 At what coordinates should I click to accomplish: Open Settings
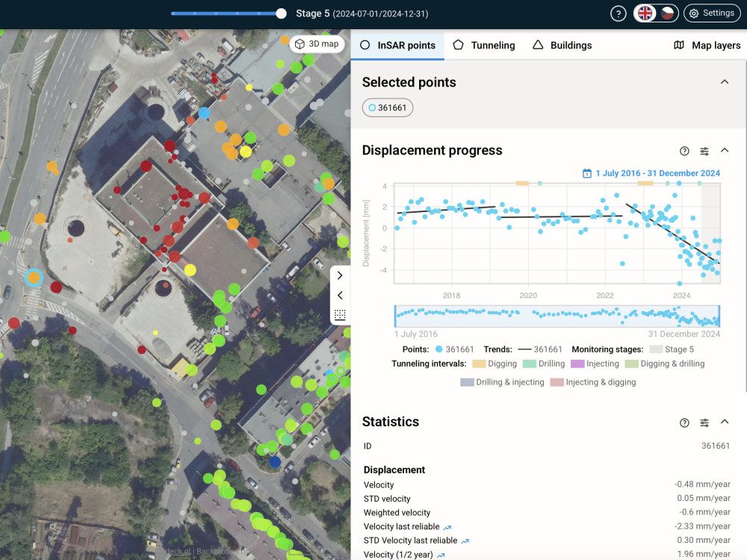click(x=712, y=13)
